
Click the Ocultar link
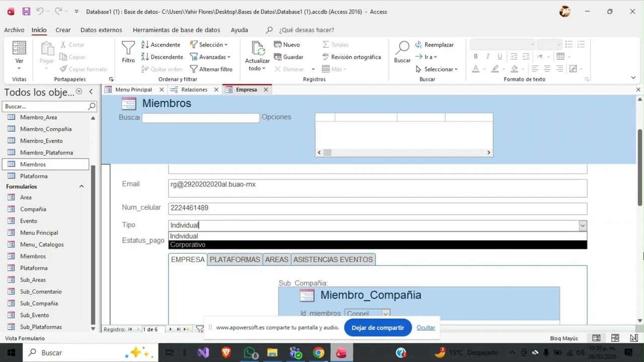point(426,328)
